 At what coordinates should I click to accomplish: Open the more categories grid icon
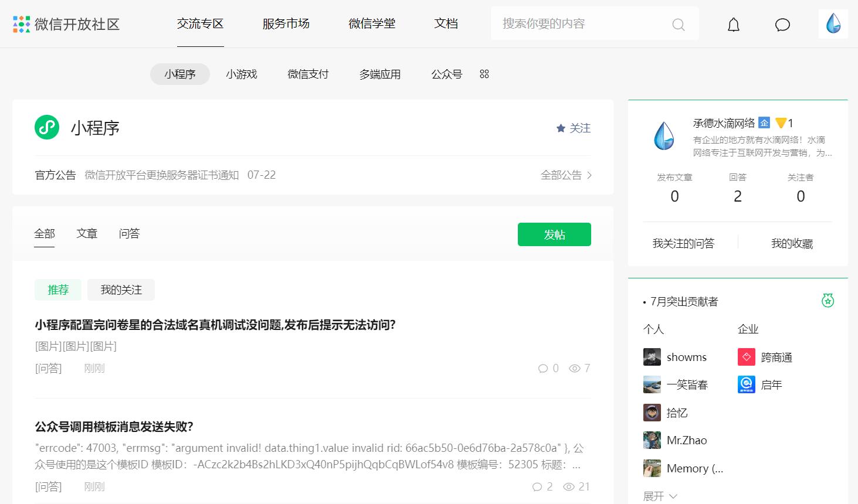484,74
